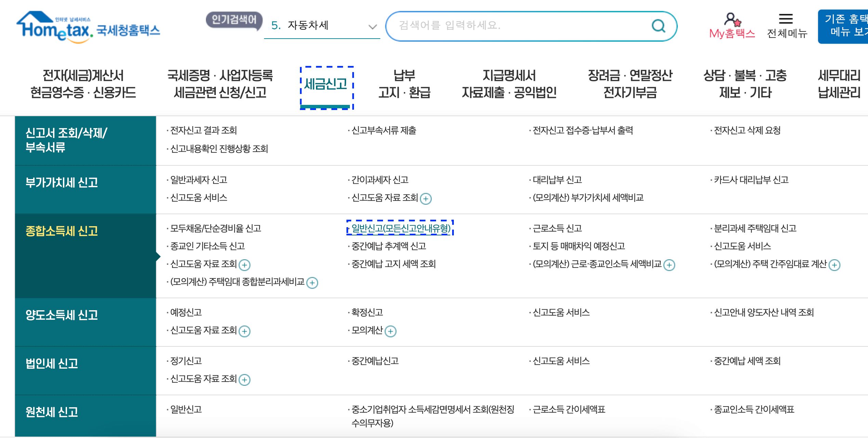The height and width of the screenshot is (438, 868).
Task: Click the plus icon beside 신고도움 자료 조회 under 부가가치세
Action: (426, 199)
